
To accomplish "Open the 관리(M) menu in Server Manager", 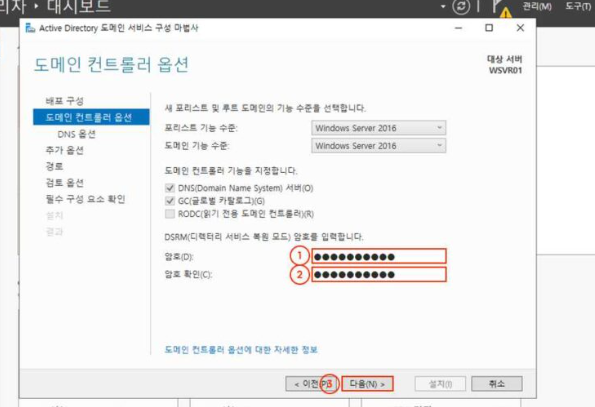I will point(537,6).
